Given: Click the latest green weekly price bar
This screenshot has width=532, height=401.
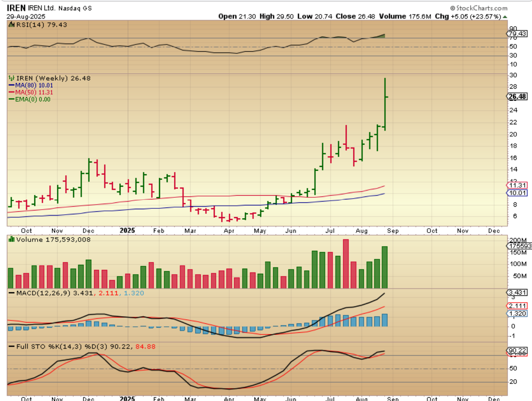Looking at the screenshot, I should pyautogui.click(x=385, y=104).
